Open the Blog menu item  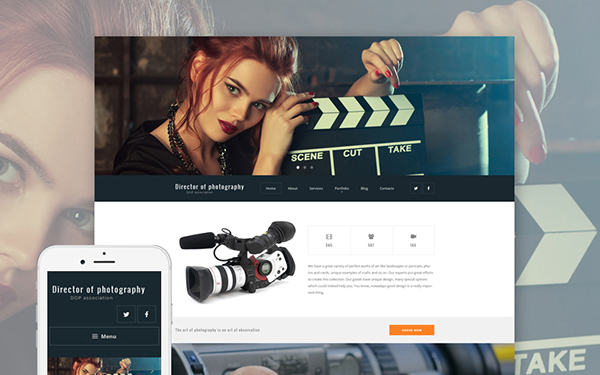364,188
